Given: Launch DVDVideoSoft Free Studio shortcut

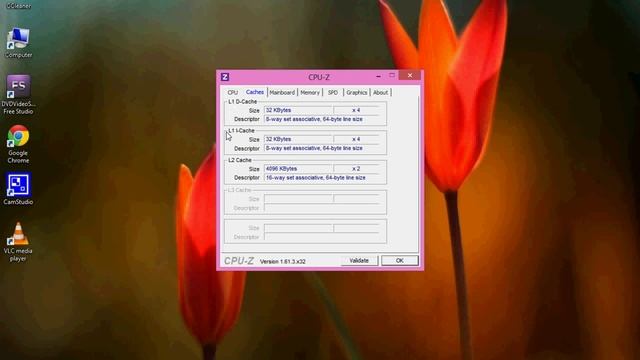Looking at the screenshot, I should (x=18, y=95).
